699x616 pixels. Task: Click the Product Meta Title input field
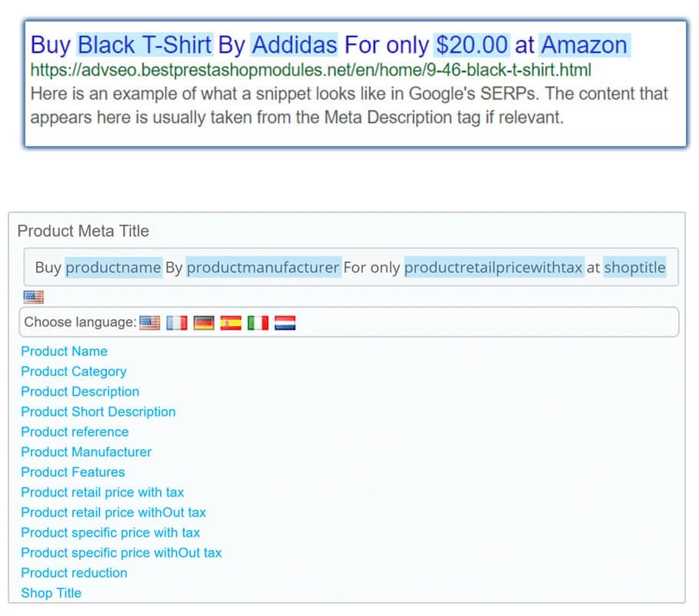tap(351, 267)
